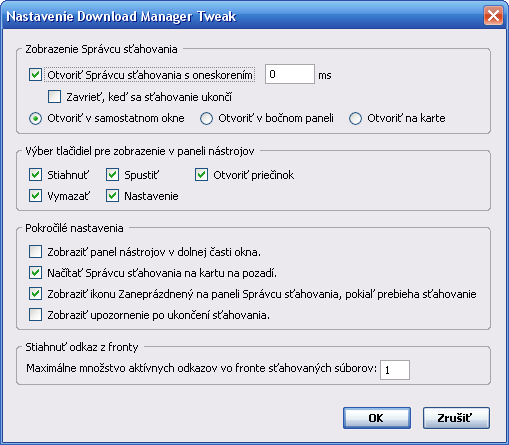Uncheck the 'Vymazať' checkbox
Viewport: 509px width, 445px height.
(35, 196)
